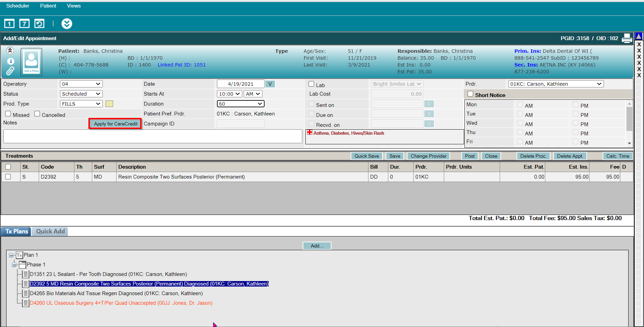Click the Close button in Treatments bar

[491, 156]
